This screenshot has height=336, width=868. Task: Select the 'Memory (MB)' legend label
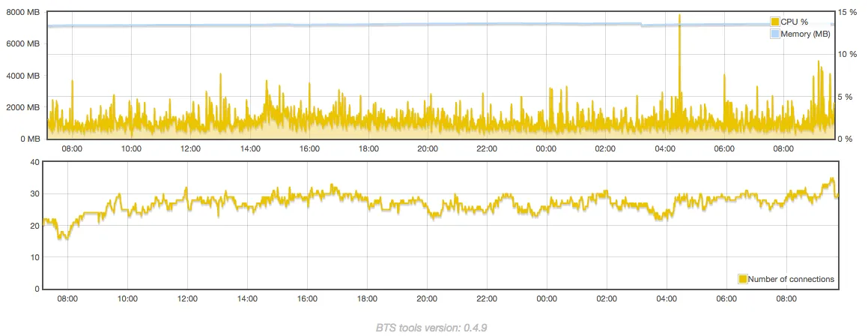click(805, 34)
